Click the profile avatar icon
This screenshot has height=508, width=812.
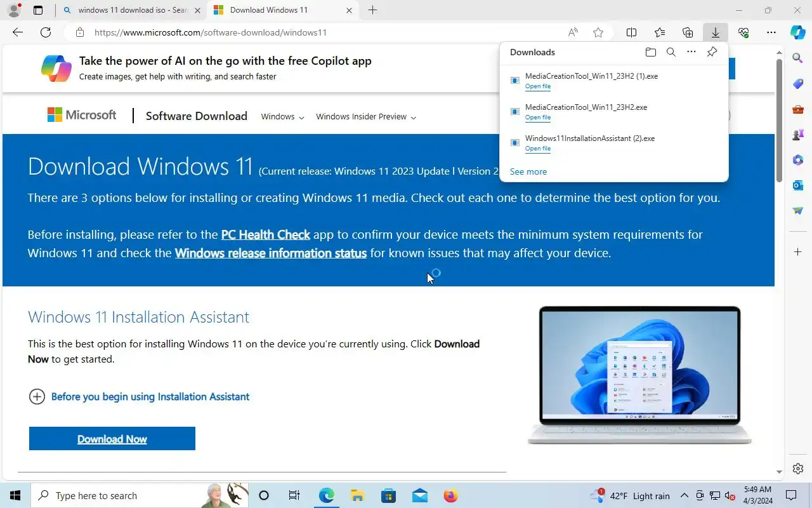point(14,10)
